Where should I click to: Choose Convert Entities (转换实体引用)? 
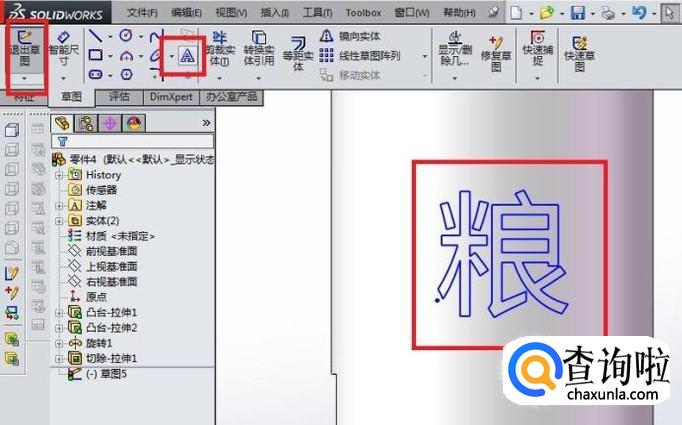[x=259, y=49]
